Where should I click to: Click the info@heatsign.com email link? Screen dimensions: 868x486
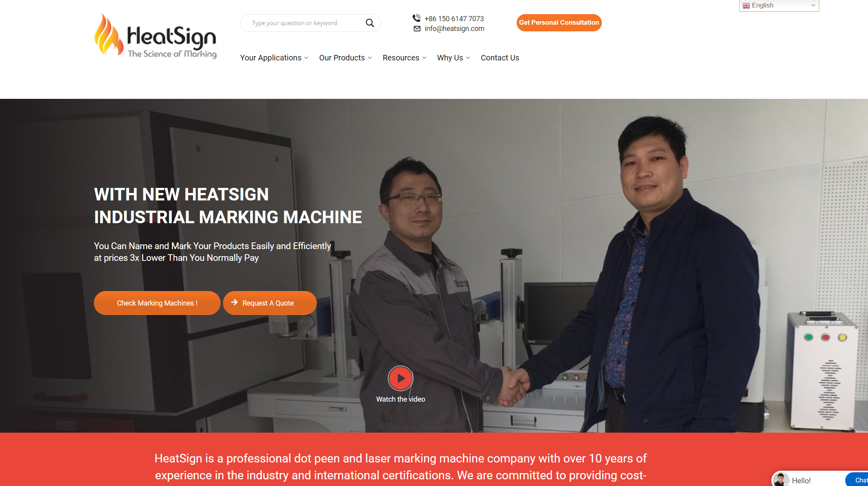454,29
